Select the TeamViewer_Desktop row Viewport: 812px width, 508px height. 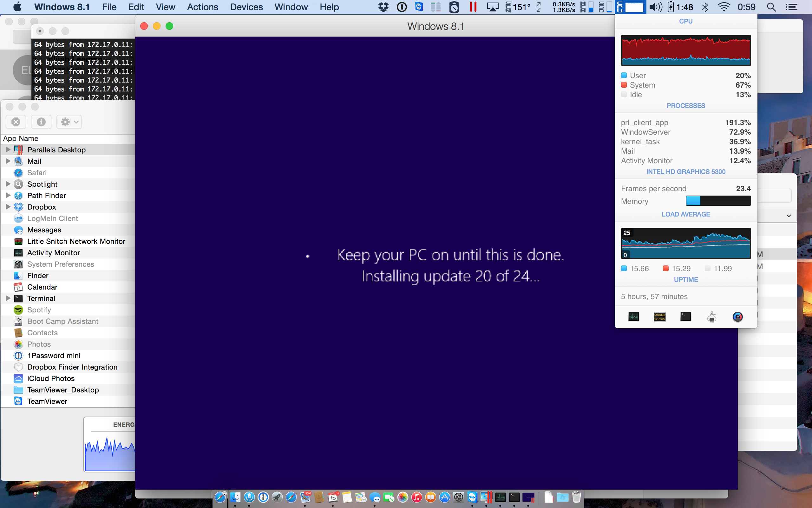coord(68,389)
